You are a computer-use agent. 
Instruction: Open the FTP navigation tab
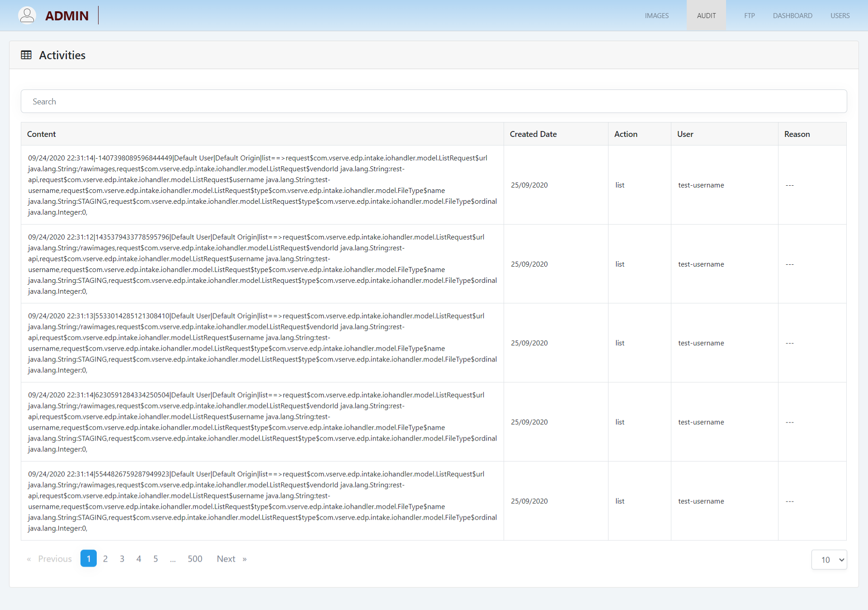click(x=749, y=16)
